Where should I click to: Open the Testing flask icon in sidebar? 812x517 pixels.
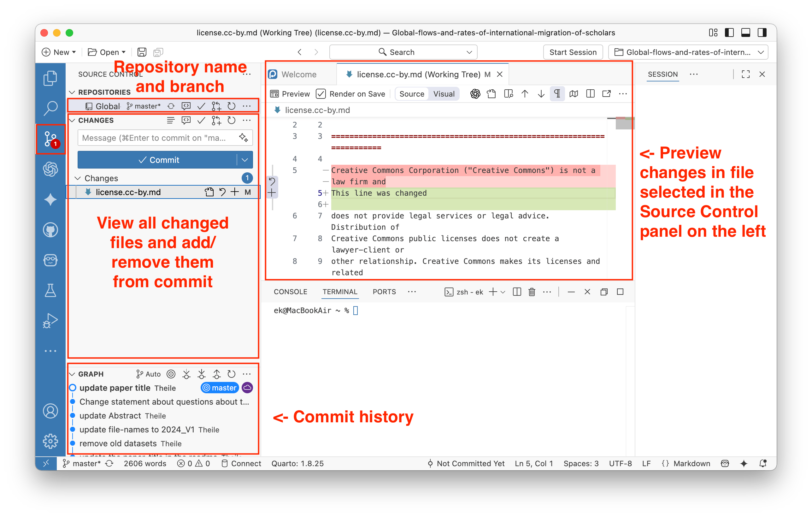coord(50,290)
